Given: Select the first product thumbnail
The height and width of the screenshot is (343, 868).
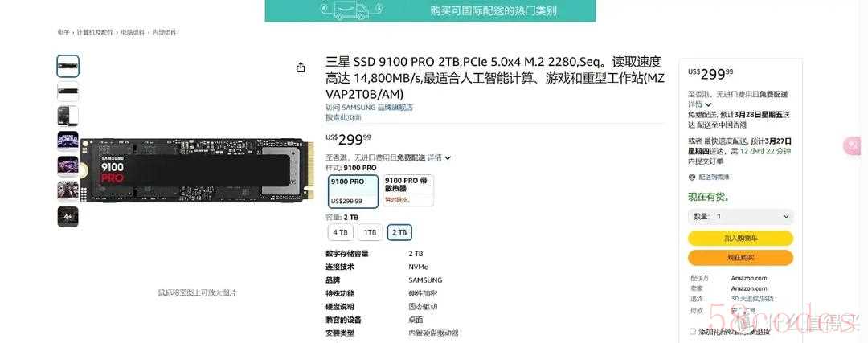Looking at the screenshot, I should click(68, 67).
